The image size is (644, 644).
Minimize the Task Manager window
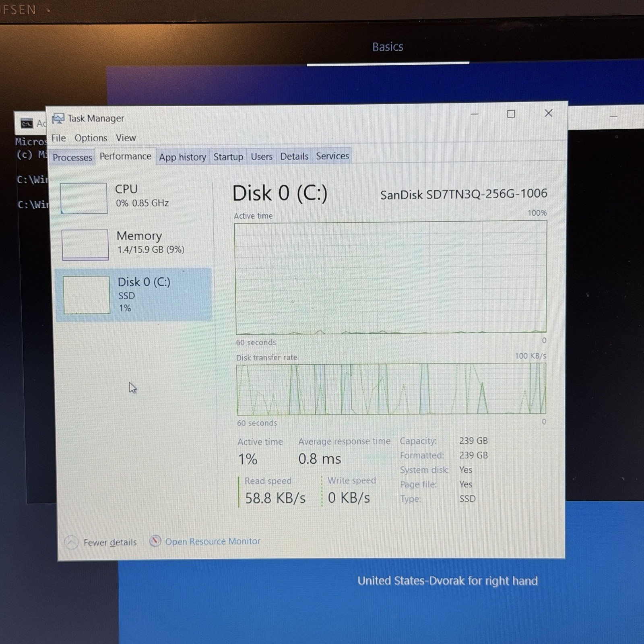click(475, 114)
